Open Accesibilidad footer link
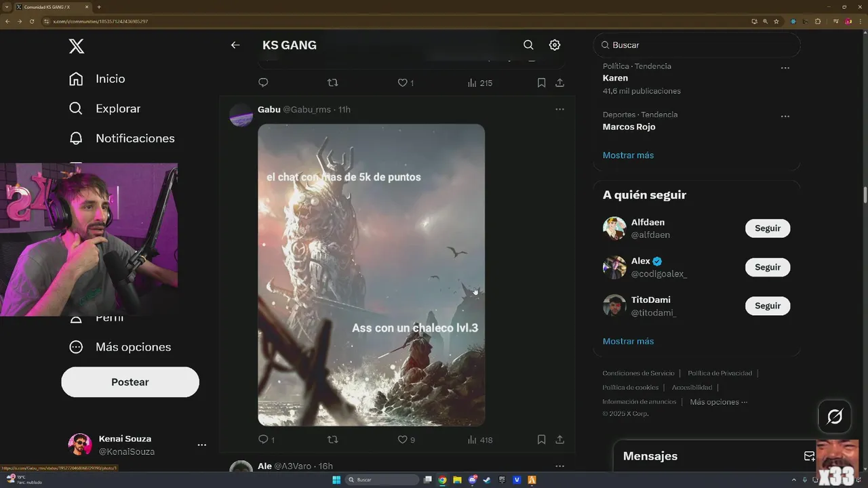The width and height of the screenshot is (868, 488). coord(692,388)
